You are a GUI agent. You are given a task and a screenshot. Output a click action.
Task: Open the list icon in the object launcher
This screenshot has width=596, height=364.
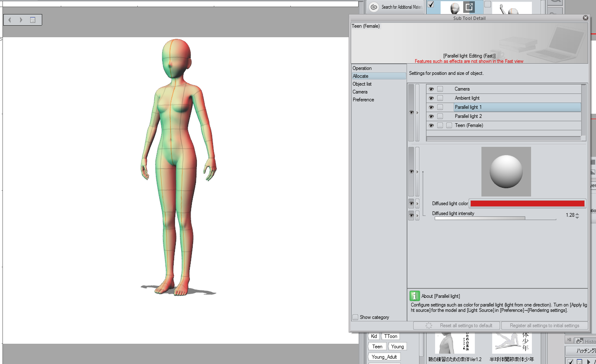coord(33,20)
